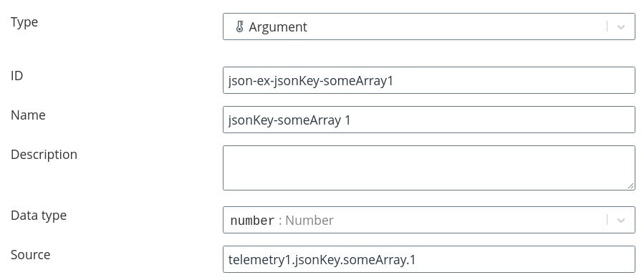This screenshot has width=644, height=280.
Task: Click the separator line beside Data type chevron
Action: click(607, 220)
